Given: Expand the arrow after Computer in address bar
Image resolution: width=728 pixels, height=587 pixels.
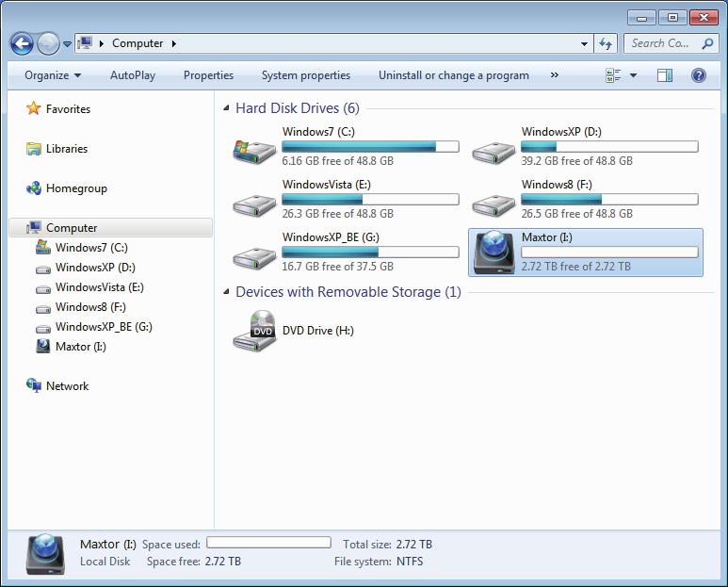Looking at the screenshot, I should tap(173, 43).
